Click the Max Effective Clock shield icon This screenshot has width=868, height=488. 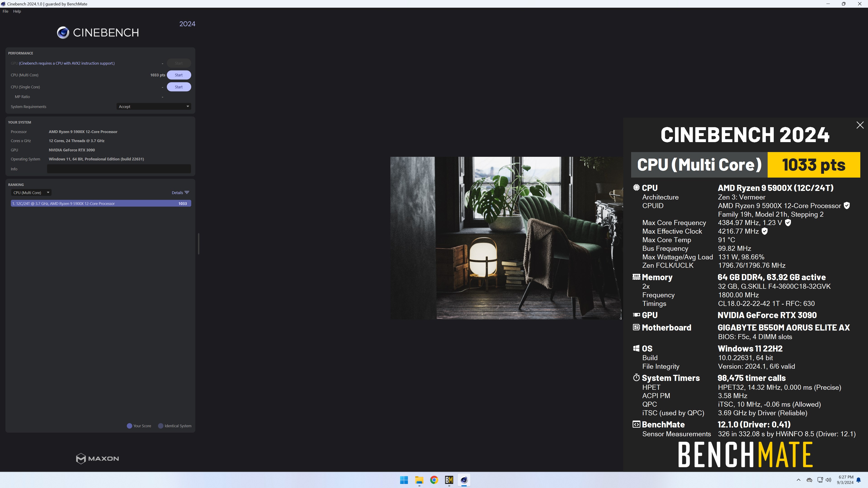[764, 231]
